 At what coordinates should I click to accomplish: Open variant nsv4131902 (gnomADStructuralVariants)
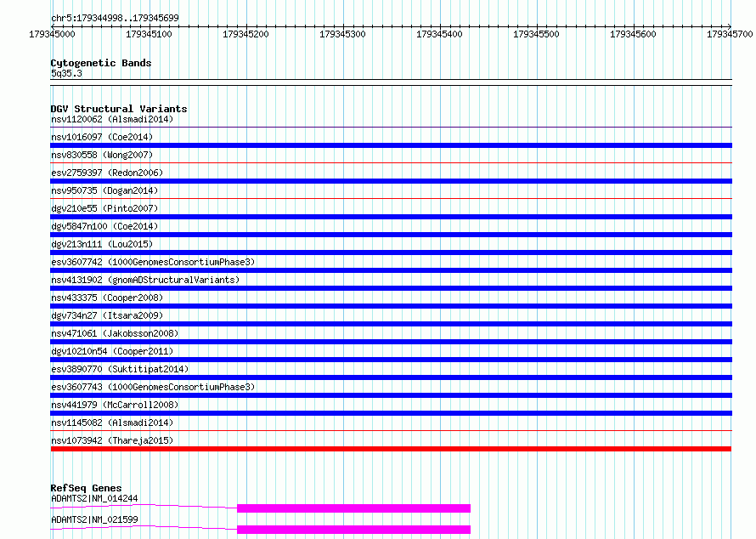pos(145,280)
